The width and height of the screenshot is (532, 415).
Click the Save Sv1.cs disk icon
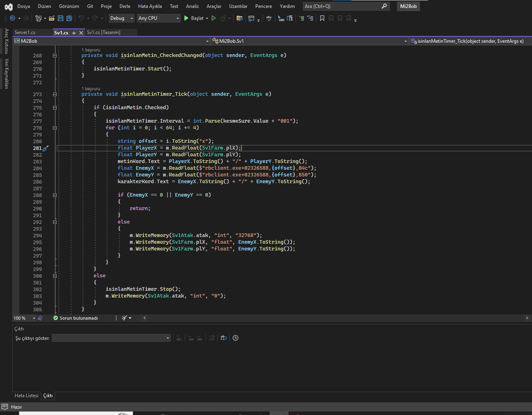tap(61, 18)
